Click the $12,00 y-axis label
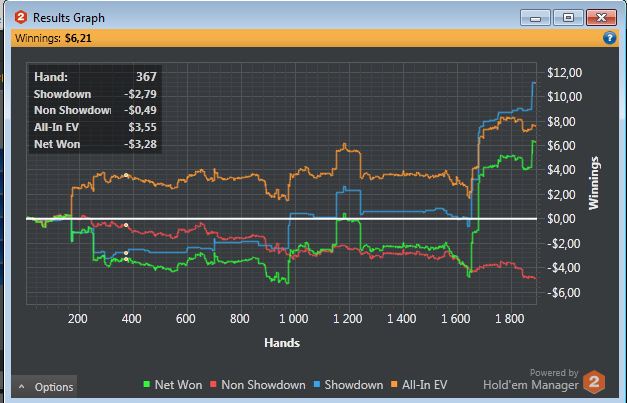The width and height of the screenshot is (627, 403). pyautogui.click(x=564, y=73)
